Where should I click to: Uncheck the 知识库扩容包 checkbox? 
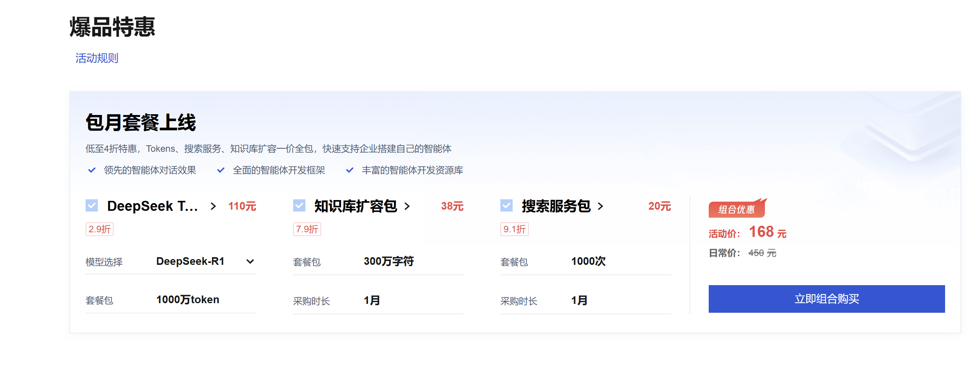(x=299, y=205)
